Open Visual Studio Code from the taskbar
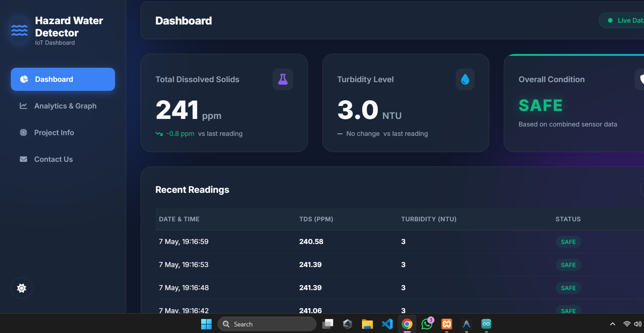Viewport: 644px width, 333px height. [x=387, y=324]
